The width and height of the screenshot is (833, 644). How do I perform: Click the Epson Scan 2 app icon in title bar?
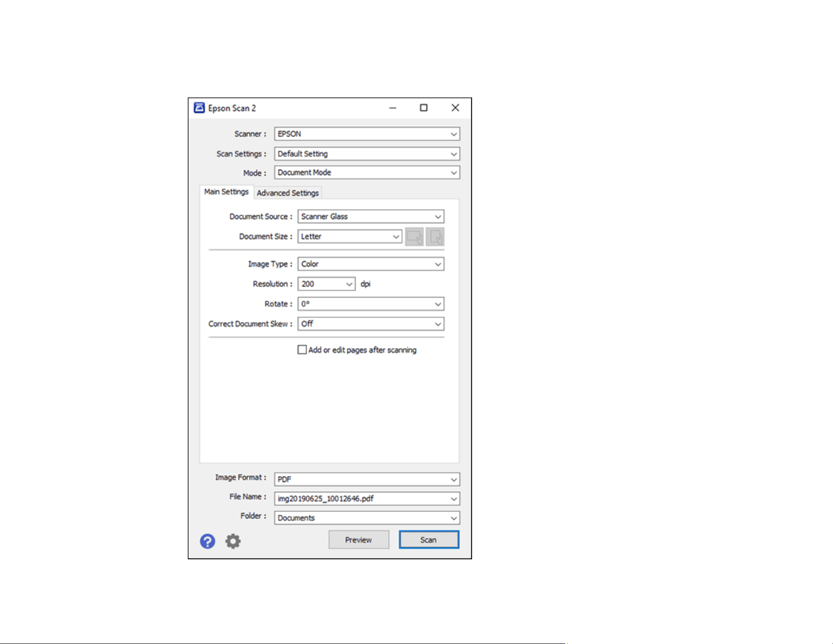199,108
